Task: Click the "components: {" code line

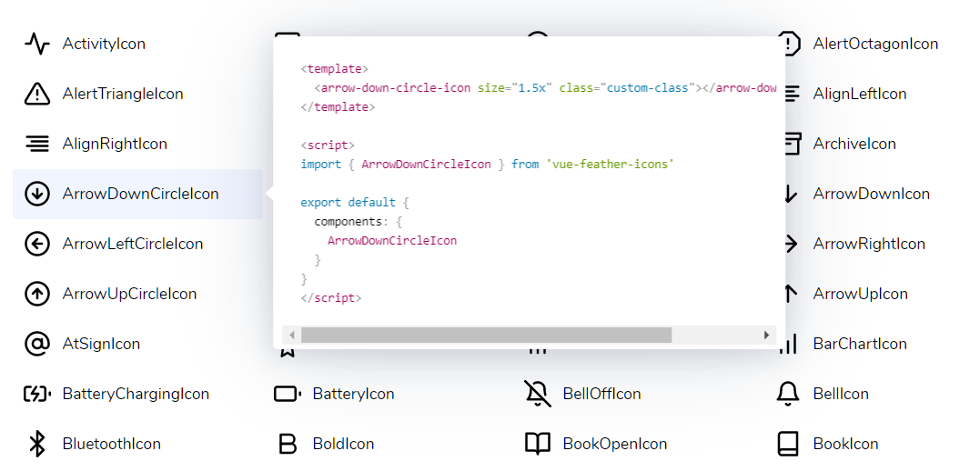Action: click(x=359, y=222)
